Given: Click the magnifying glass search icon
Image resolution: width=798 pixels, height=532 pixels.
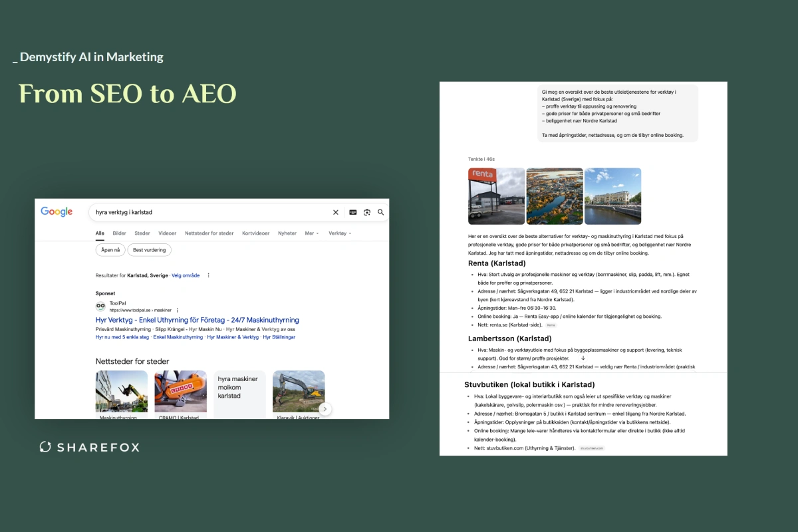Looking at the screenshot, I should (x=381, y=212).
